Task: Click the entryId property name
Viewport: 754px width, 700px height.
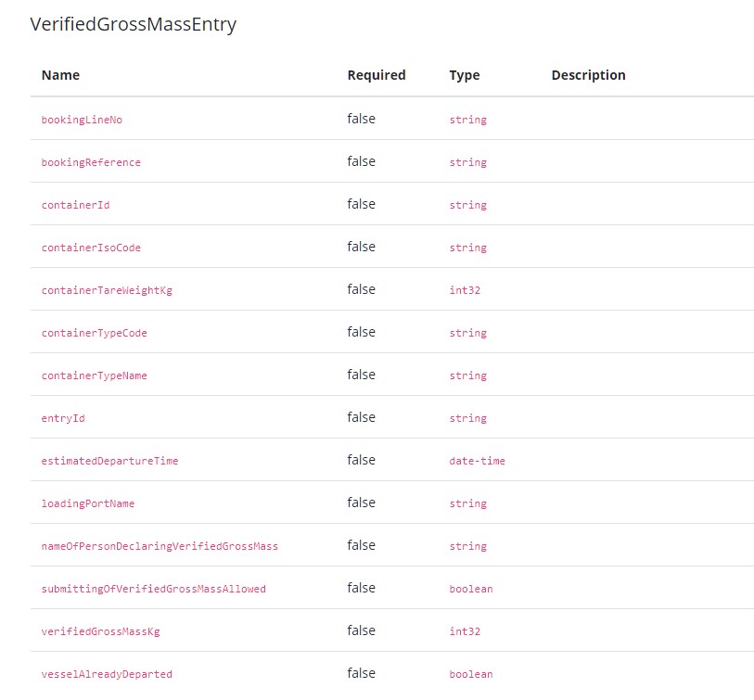Action: [63, 418]
